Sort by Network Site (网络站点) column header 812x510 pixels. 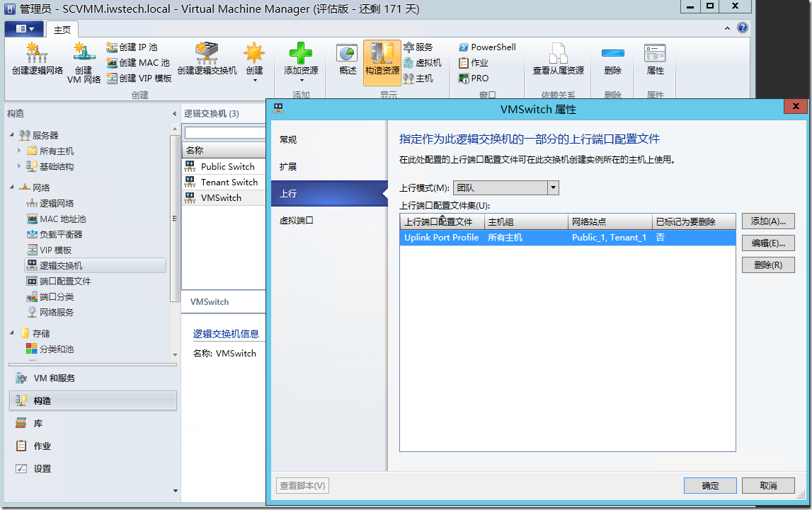(610, 222)
